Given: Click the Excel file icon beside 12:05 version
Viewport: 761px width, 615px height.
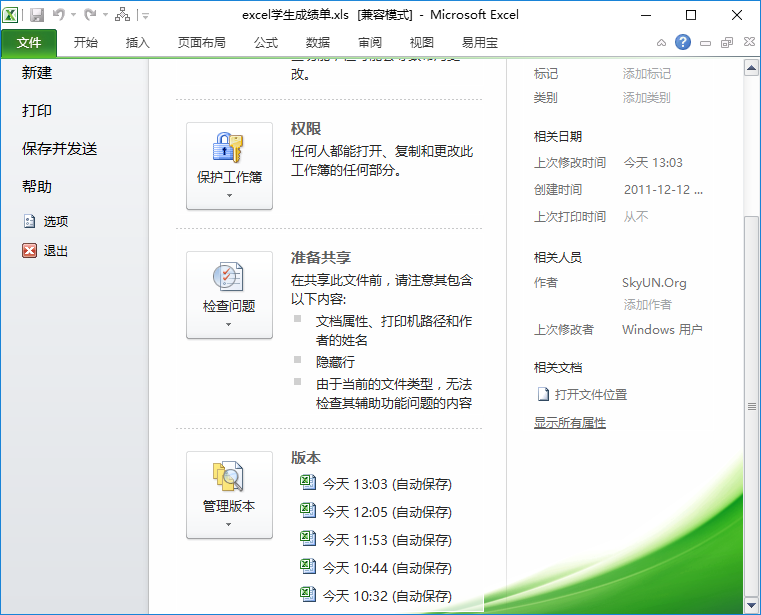Looking at the screenshot, I should 308,510.
